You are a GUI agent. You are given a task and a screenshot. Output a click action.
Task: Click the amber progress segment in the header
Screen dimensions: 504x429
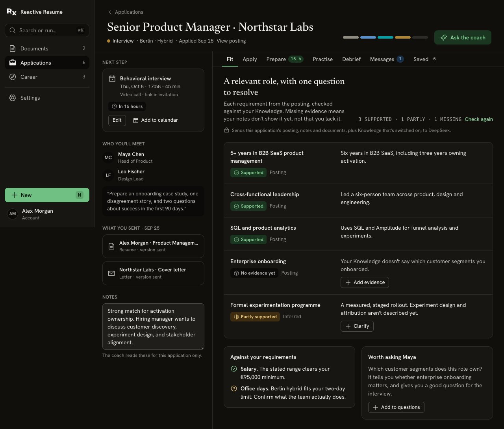[403, 37]
